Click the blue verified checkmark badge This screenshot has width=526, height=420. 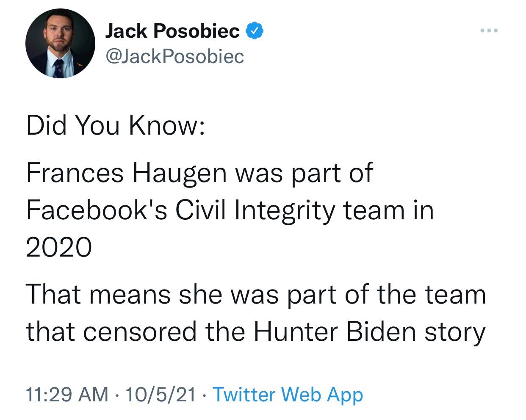tap(256, 31)
